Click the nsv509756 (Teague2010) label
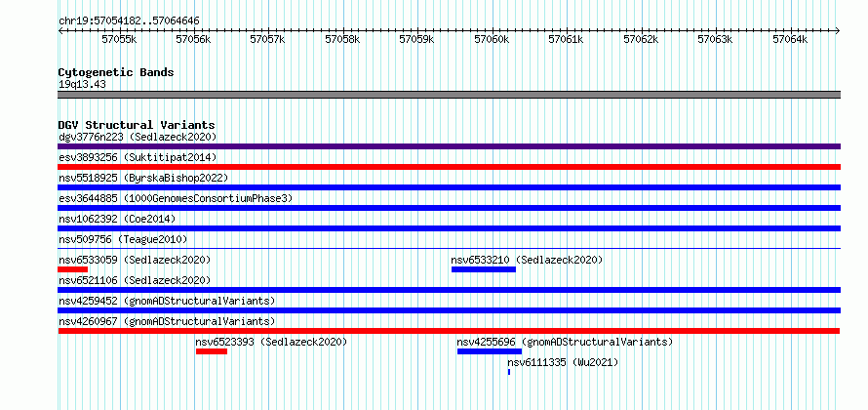Screen dimensions: 868x410 123,239
